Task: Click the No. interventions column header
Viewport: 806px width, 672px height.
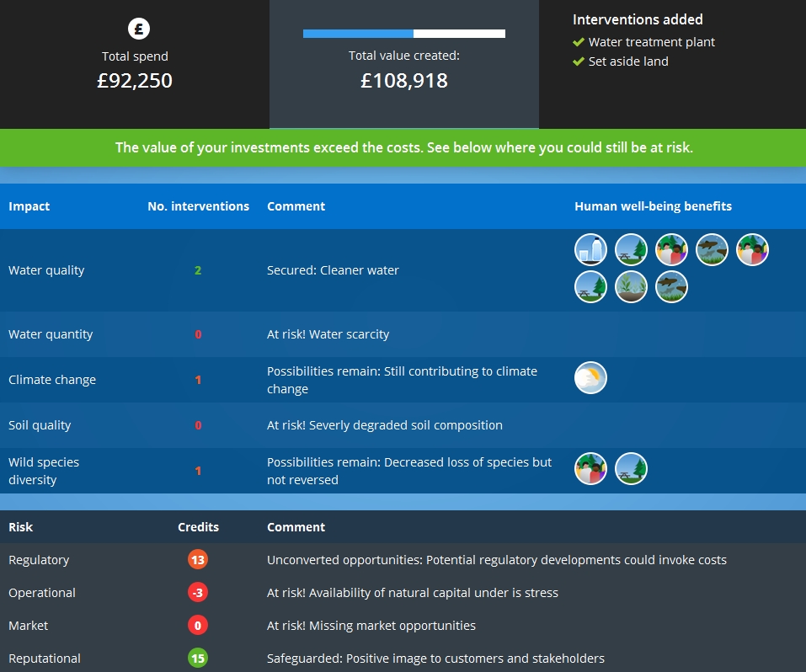Action: (x=199, y=206)
